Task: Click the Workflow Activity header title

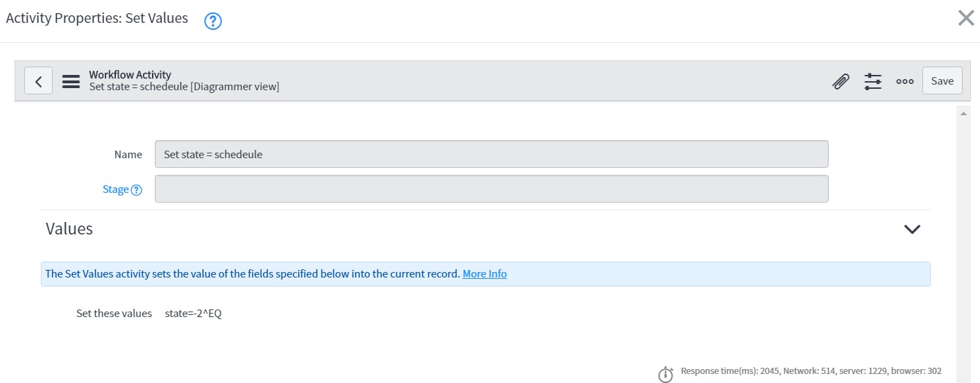Action: [x=130, y=75]
